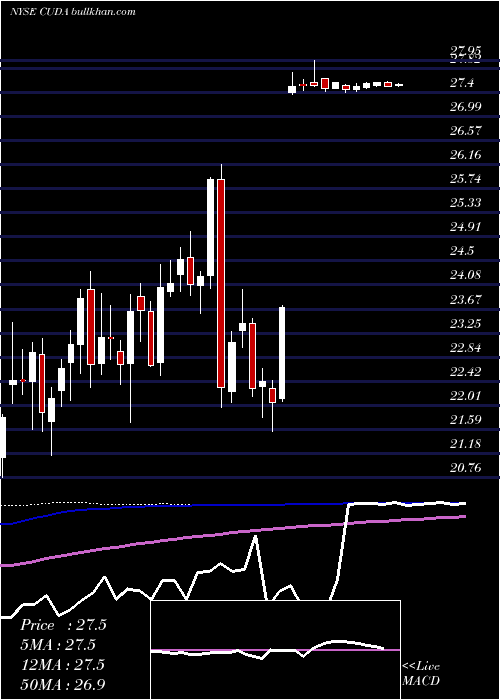The width and height of the screenshot is (500, 700).
Task: Click the 12MA : 27.5 readout
Action: pos(62,665)
